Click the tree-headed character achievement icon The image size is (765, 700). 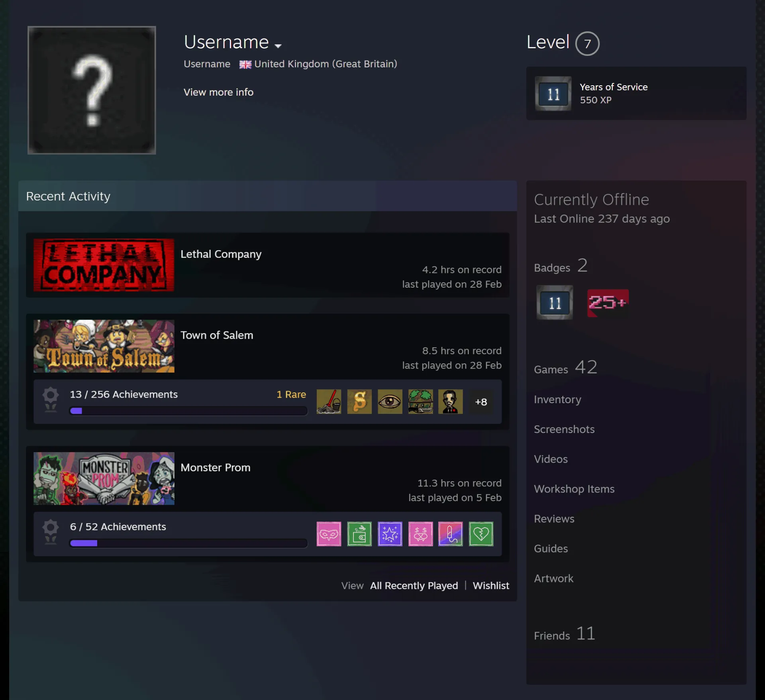point(420,402)
